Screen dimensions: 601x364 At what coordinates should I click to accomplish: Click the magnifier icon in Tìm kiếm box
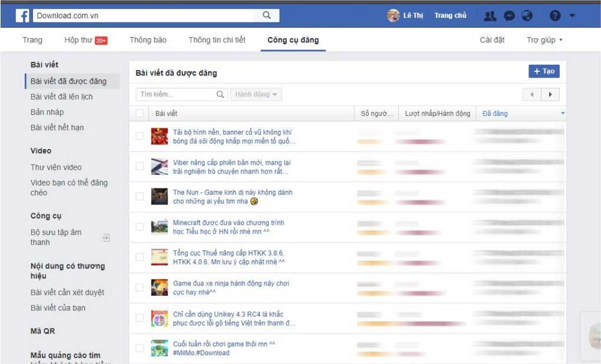220,94
